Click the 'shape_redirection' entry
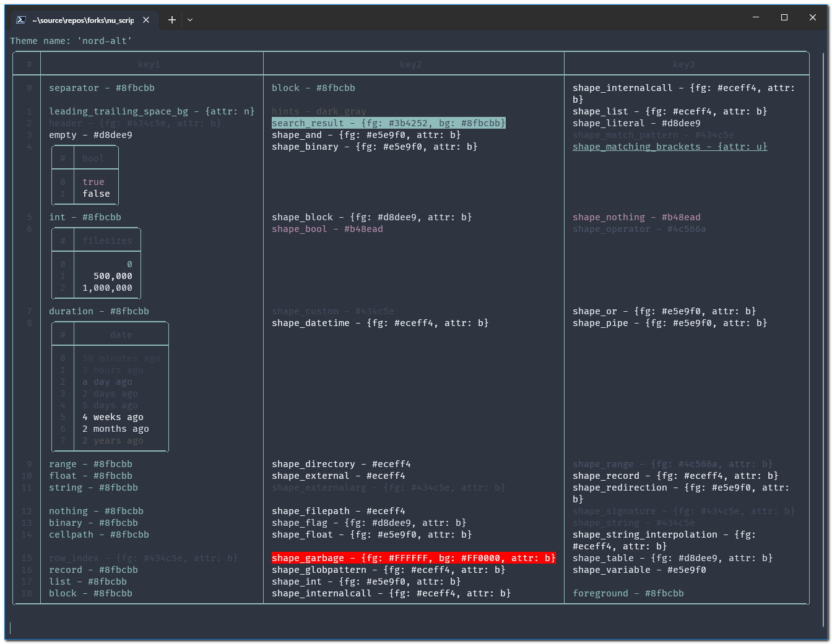Image resolution: width=832 pixels, height=644 pixels. click(681, 493)
